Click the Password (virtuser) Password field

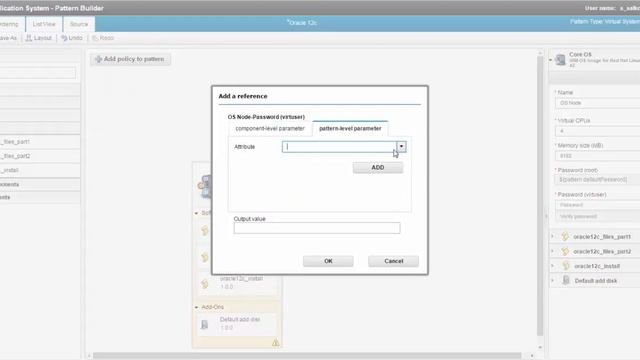pyautogui.click(x=597, y=205)
